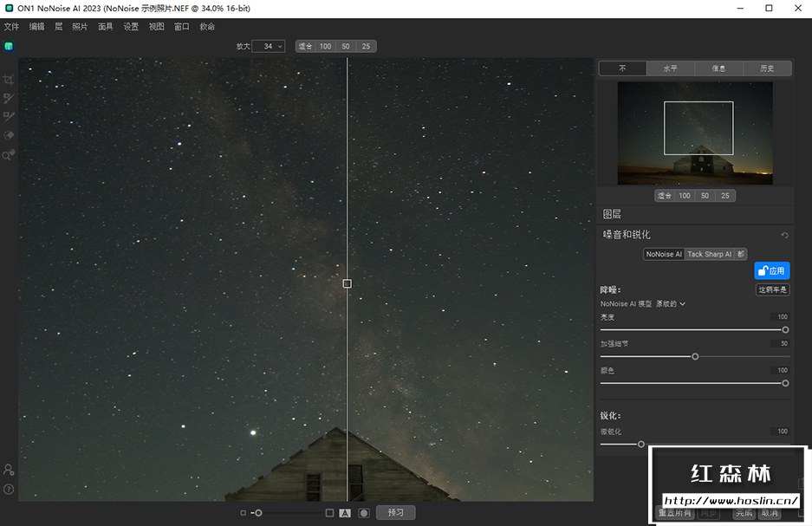Toggle the mask view circle button

tap(364, 513)
